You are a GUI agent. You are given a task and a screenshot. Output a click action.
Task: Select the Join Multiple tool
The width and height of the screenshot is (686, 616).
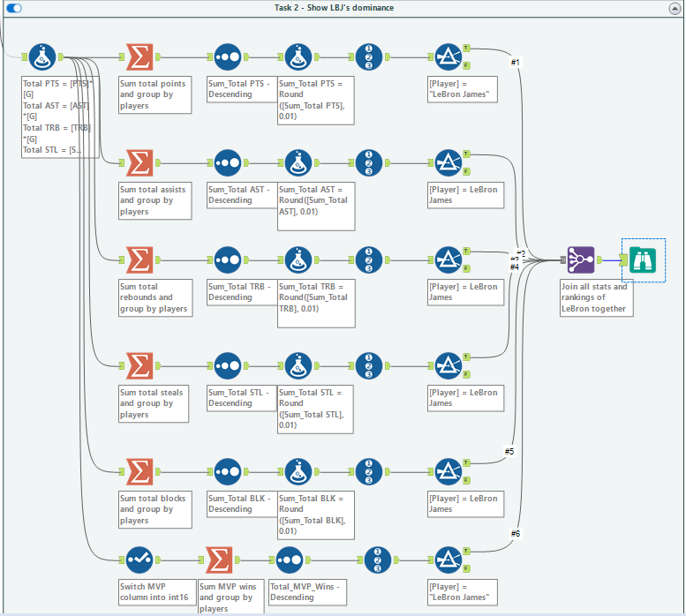pos(581,259)
